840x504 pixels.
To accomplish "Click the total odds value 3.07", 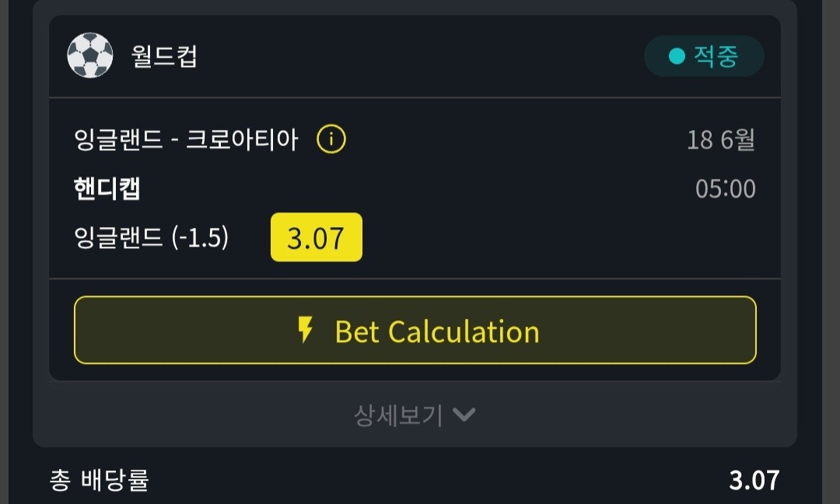I will coord(754,481).
